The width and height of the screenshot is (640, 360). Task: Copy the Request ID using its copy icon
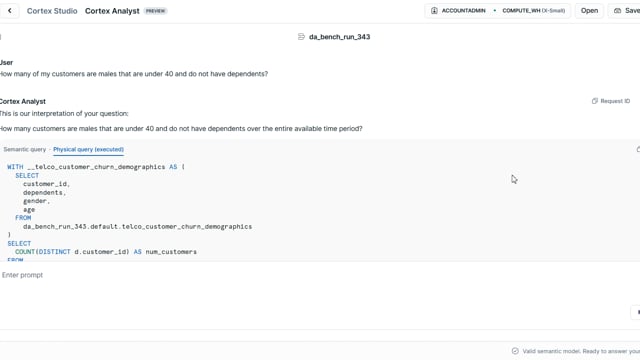[x=595, y=101]
